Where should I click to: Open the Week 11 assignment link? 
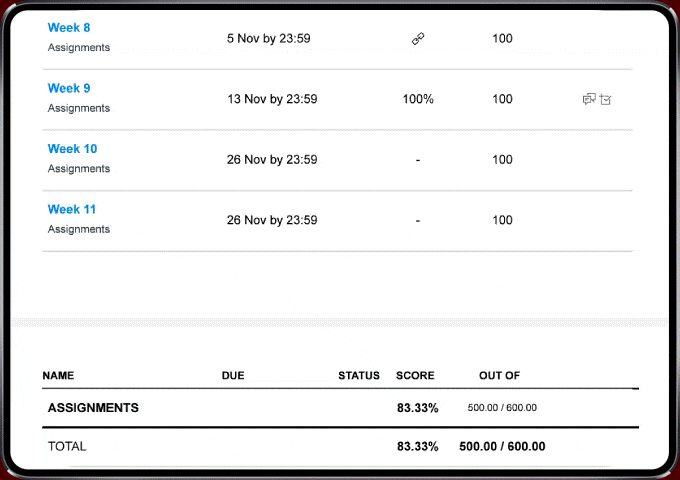[72, 209]
